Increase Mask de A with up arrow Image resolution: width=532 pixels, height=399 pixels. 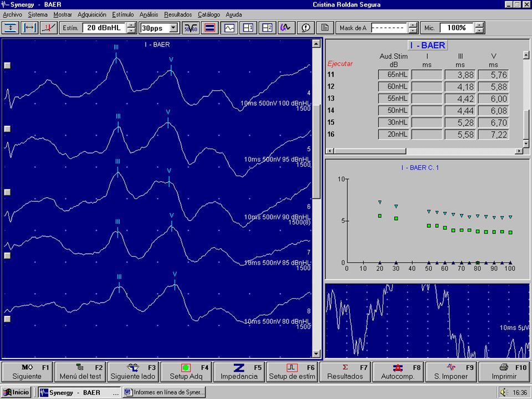pyautogui.click(x=412, y=25)
